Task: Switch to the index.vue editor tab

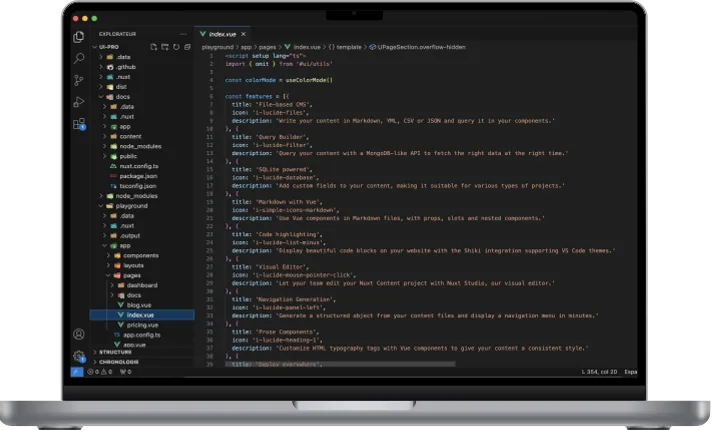Action: [x=222, y=34]
